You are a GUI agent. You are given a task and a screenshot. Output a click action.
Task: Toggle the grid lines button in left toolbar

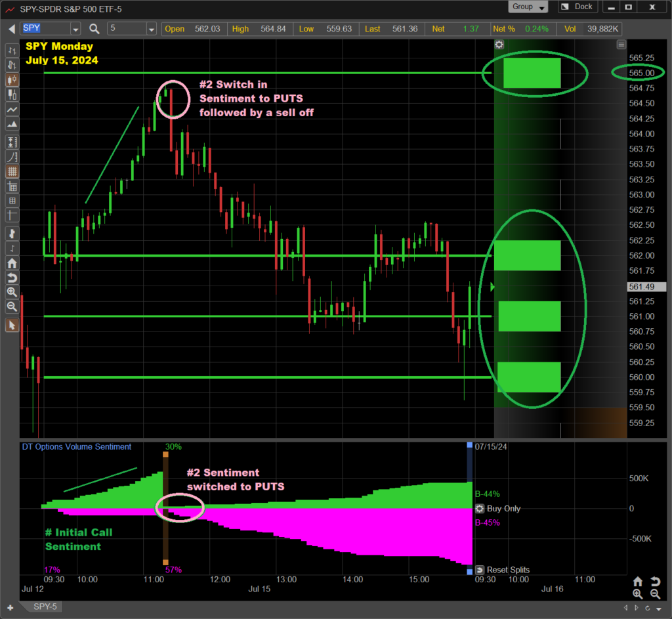12,171
